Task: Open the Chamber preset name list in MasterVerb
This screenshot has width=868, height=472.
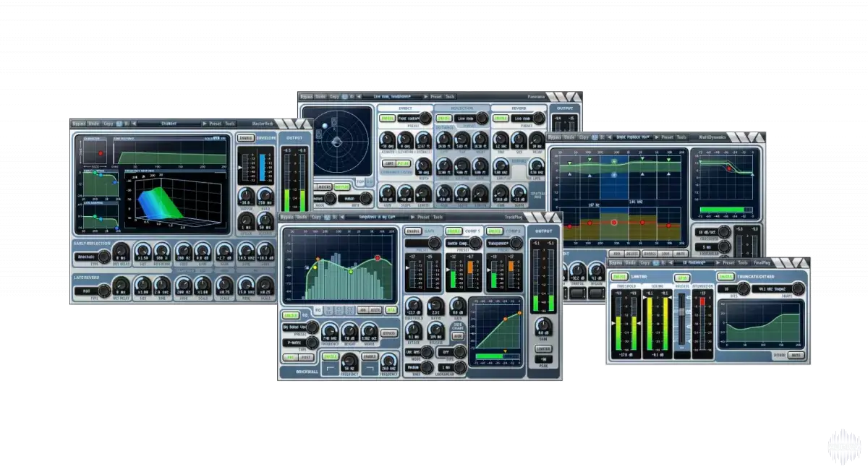Action: click(x=169, y=124)
